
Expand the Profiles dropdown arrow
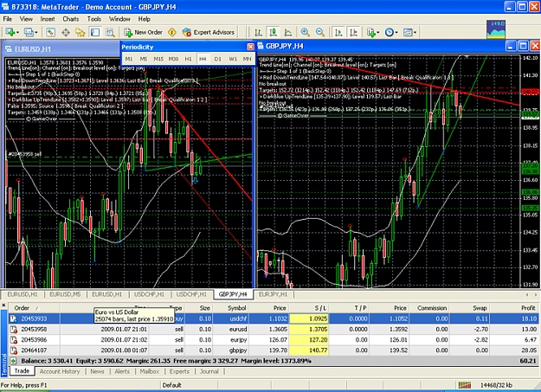(x=36, y=33)
